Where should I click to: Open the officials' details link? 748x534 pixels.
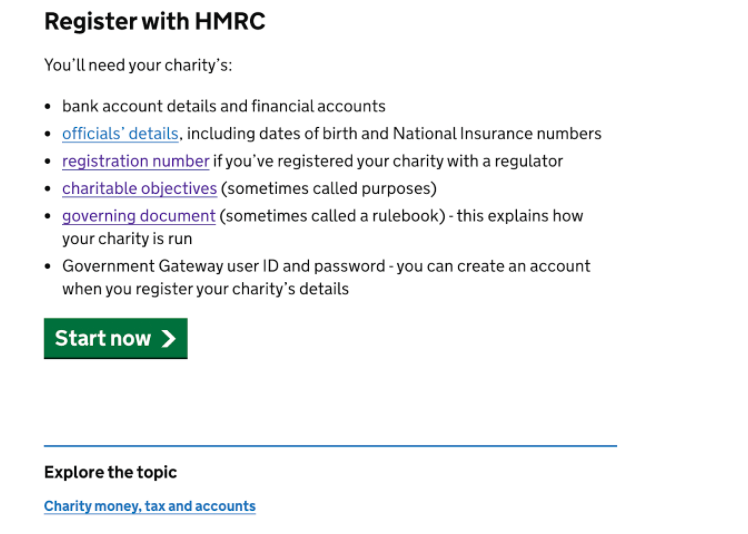point(120,134)
